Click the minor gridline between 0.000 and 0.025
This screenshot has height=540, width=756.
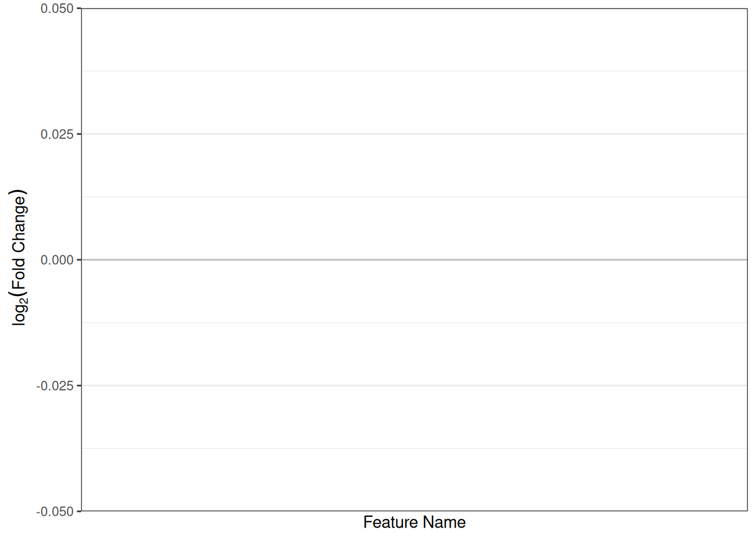coord(414,197)
